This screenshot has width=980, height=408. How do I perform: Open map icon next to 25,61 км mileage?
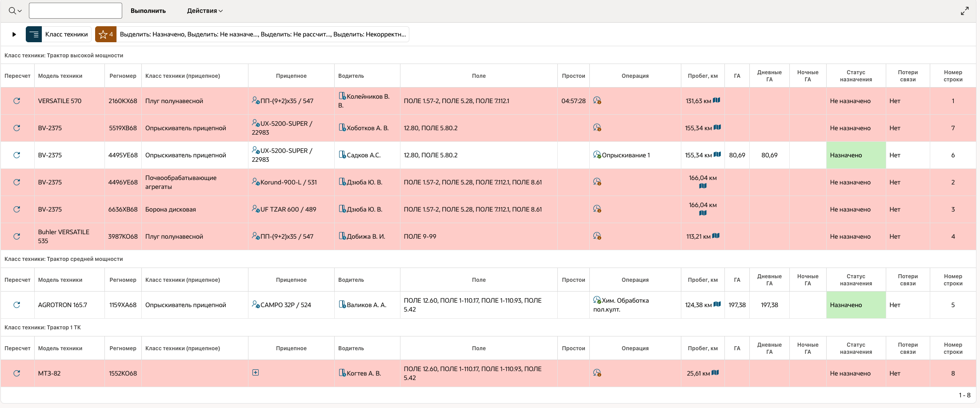715,373
